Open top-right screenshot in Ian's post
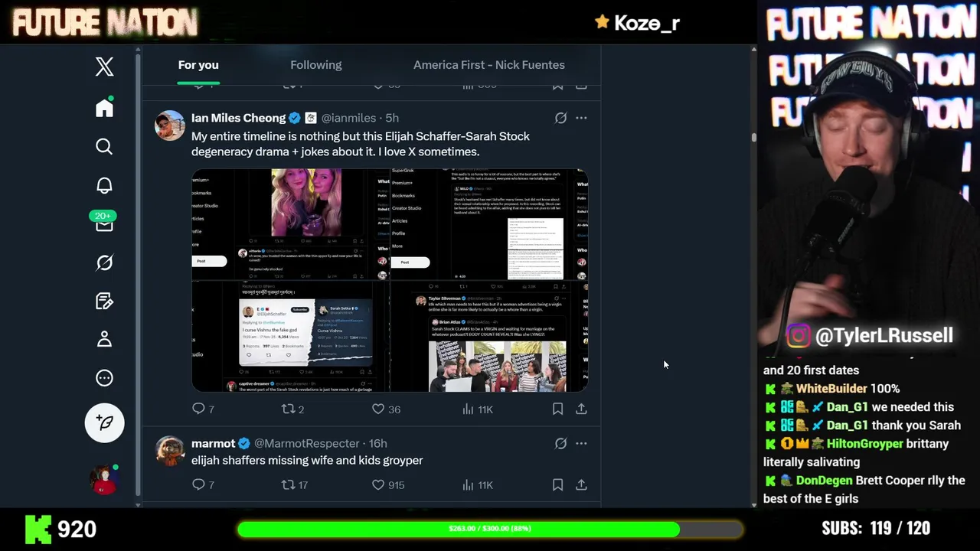Image resolution: width=980 pixels, height=551 pixels. coord(489,224)
